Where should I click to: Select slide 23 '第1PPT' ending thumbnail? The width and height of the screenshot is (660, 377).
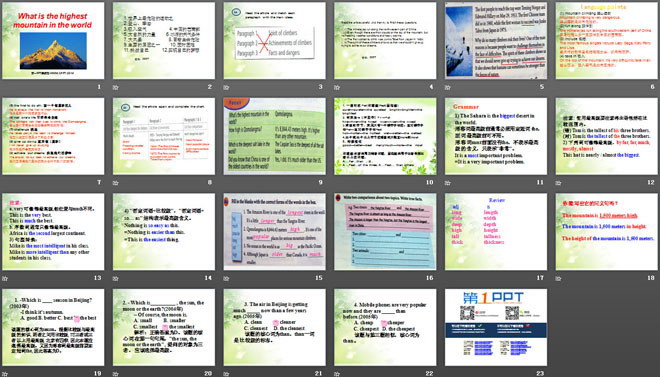pyautogui.click(x=496, y=327)
